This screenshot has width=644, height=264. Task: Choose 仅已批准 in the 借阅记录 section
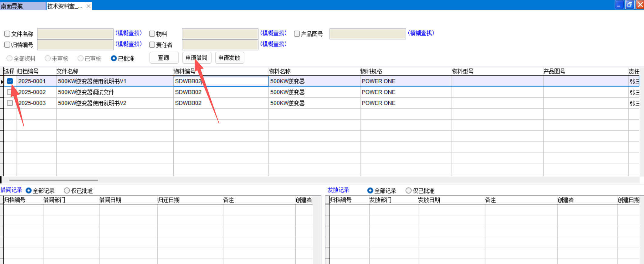point(67,190)
